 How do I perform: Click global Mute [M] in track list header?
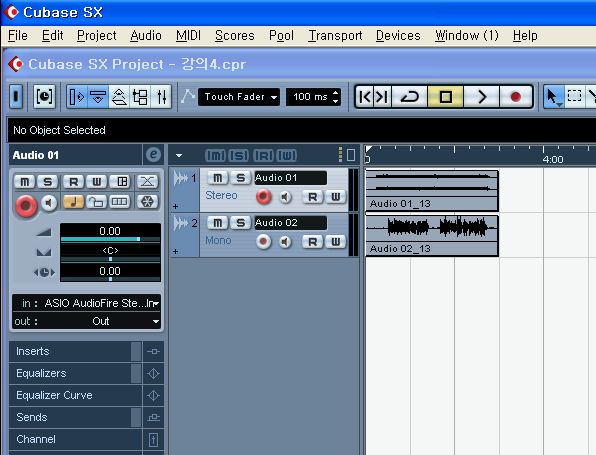click(x=215, y=155)
